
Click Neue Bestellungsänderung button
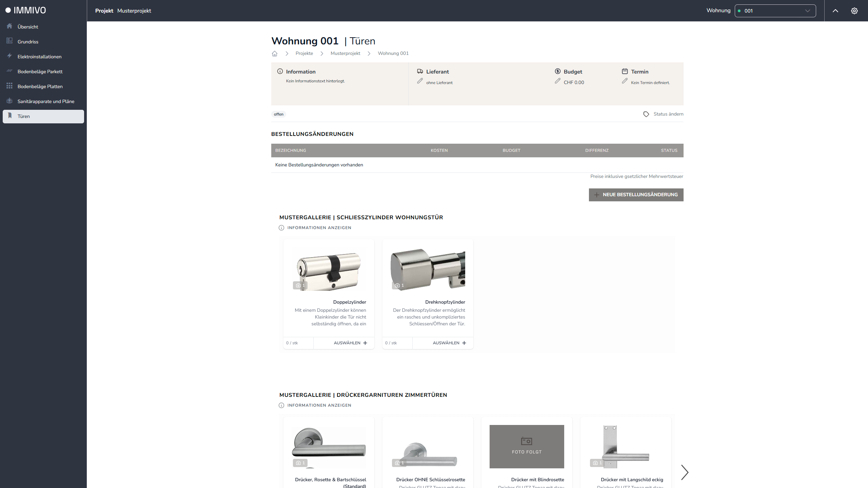tap(636, 195)
